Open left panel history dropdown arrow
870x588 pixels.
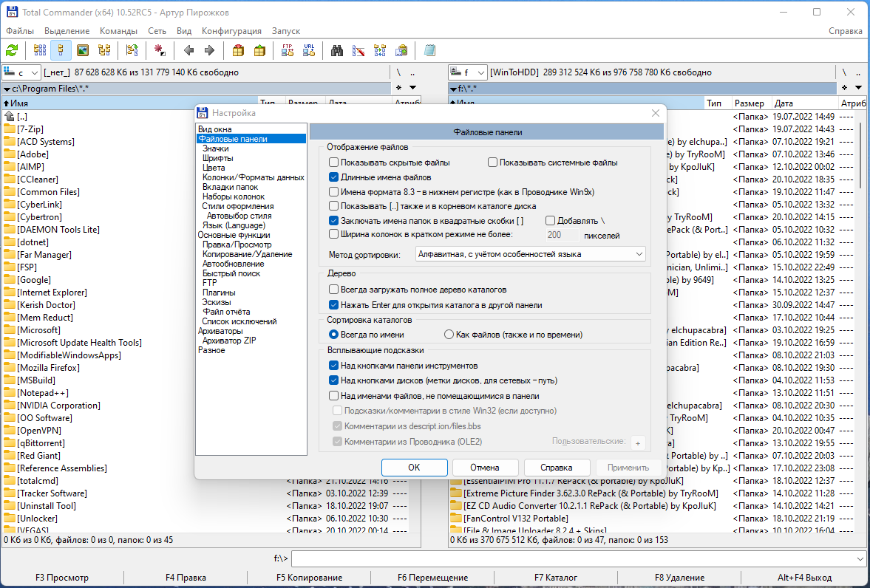tap(412, 88)
